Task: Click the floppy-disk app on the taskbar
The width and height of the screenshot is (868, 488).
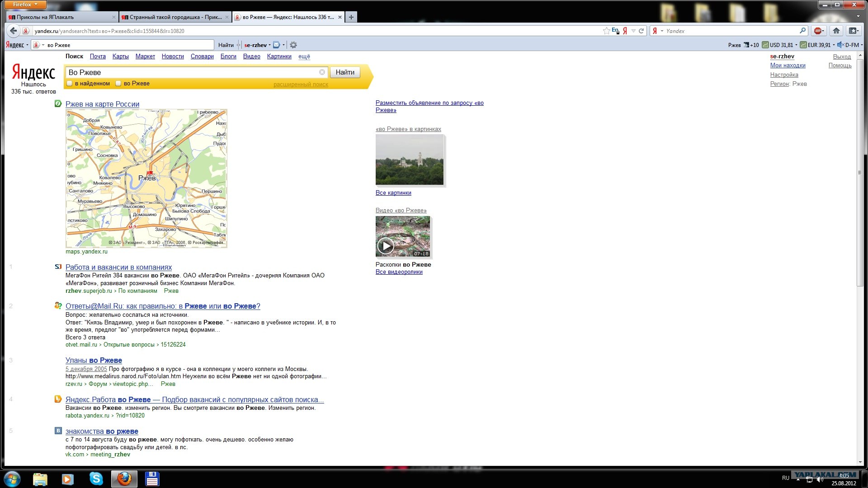Action: 152,479
